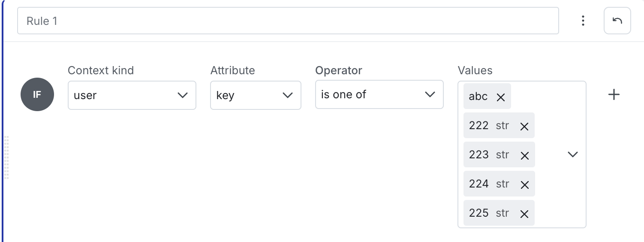Screen dimensions: 644x242
Task: Click the IF condition badge
Action: click(x=37, y=94)
